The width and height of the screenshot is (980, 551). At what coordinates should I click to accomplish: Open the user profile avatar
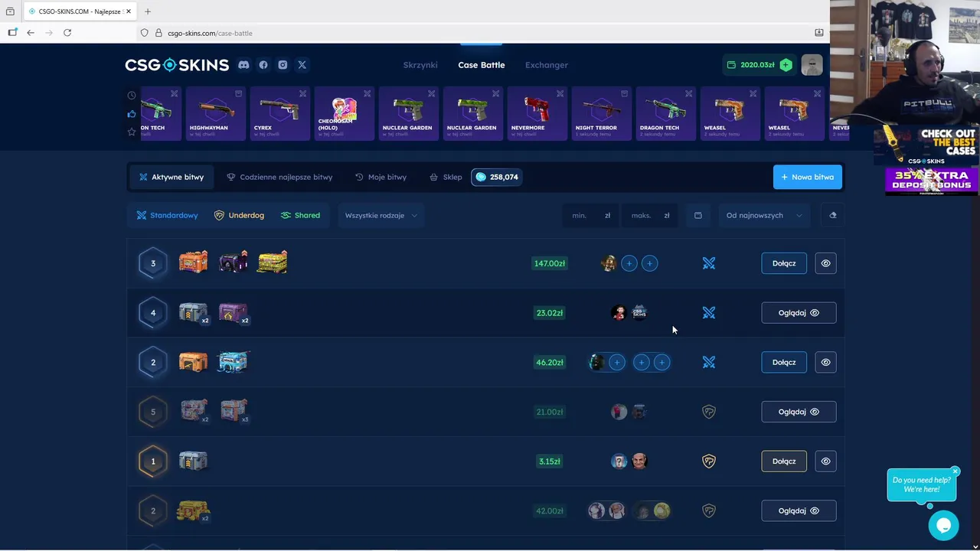pyautogui.click(x=812, y=65)
